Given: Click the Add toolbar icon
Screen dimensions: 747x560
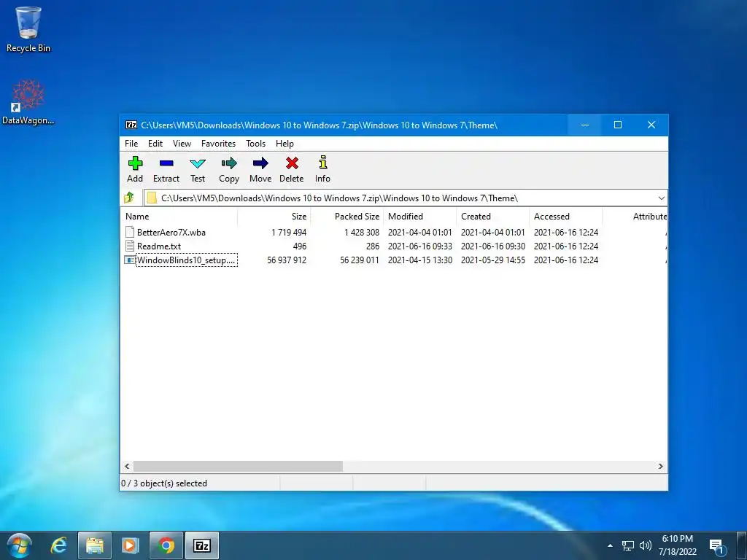Looking at the screenshot, I should point(135,163).
